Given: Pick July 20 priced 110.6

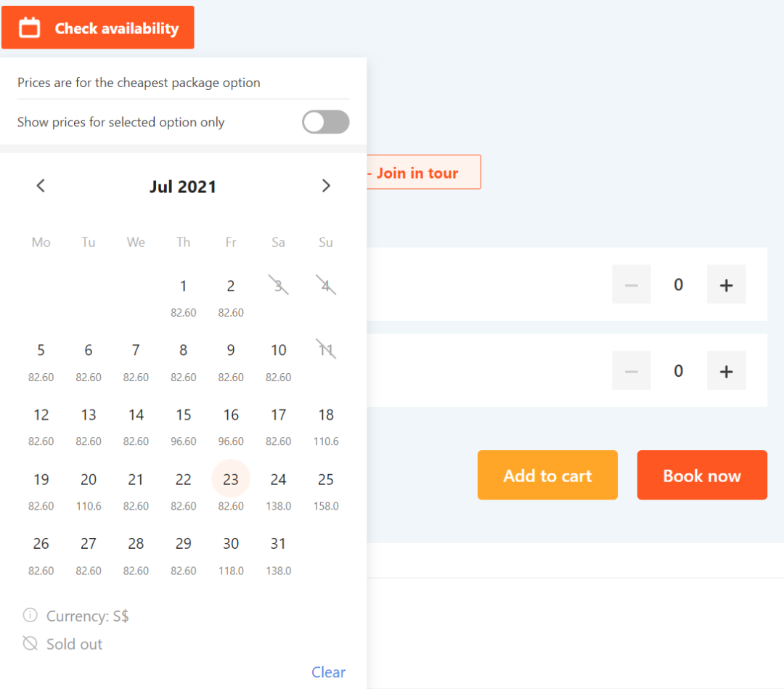Looking at the screenshot, I should click(89, 491).
